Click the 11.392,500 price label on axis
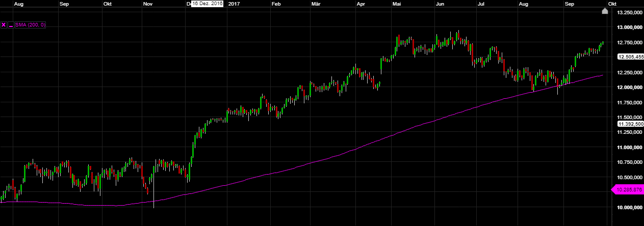Image resolution: width=644 pixels, height=226 pixels. tap(629, 124)
